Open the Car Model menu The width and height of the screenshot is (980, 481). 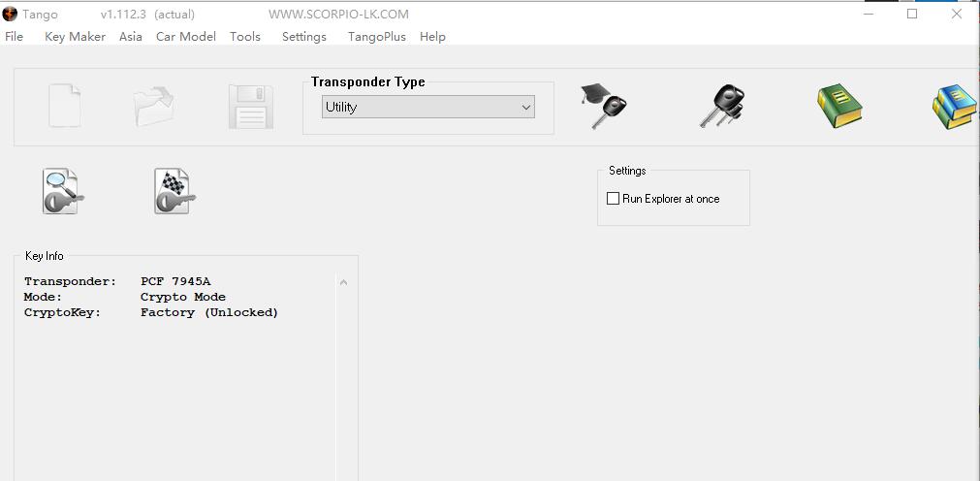click(186, 36)
